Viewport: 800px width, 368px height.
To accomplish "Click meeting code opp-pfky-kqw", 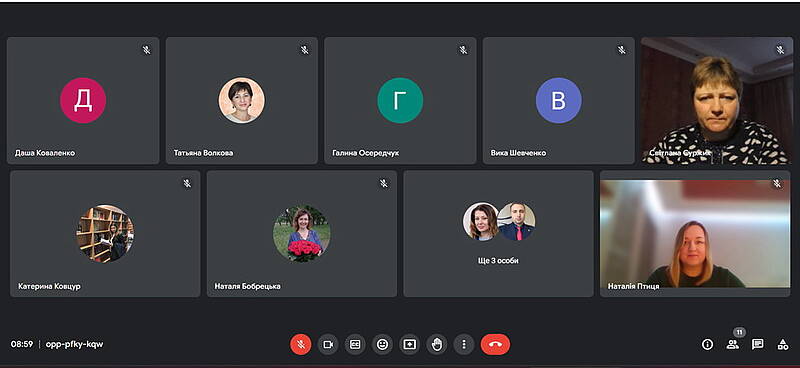I will pyautogui.click(x=74, y=344).
